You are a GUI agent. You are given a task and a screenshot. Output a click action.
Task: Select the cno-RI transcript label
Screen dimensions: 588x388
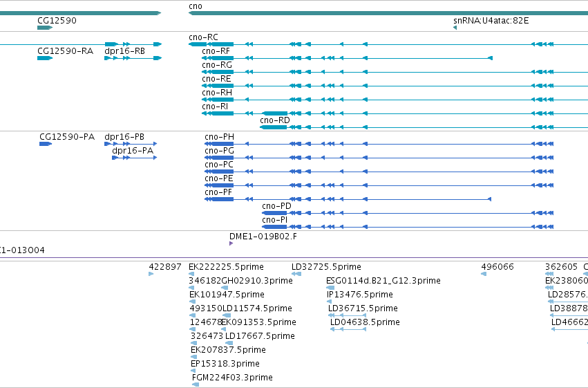coord(215,107)
